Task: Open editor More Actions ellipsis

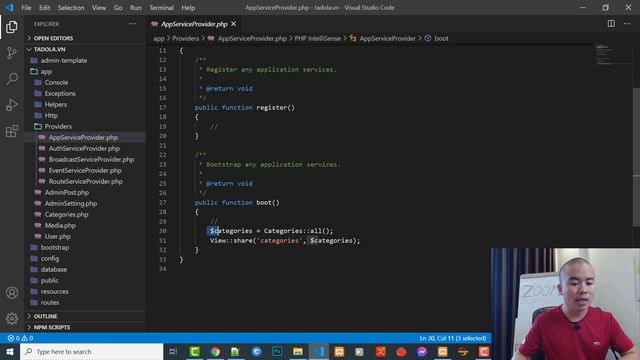Action: pos(627,24)
